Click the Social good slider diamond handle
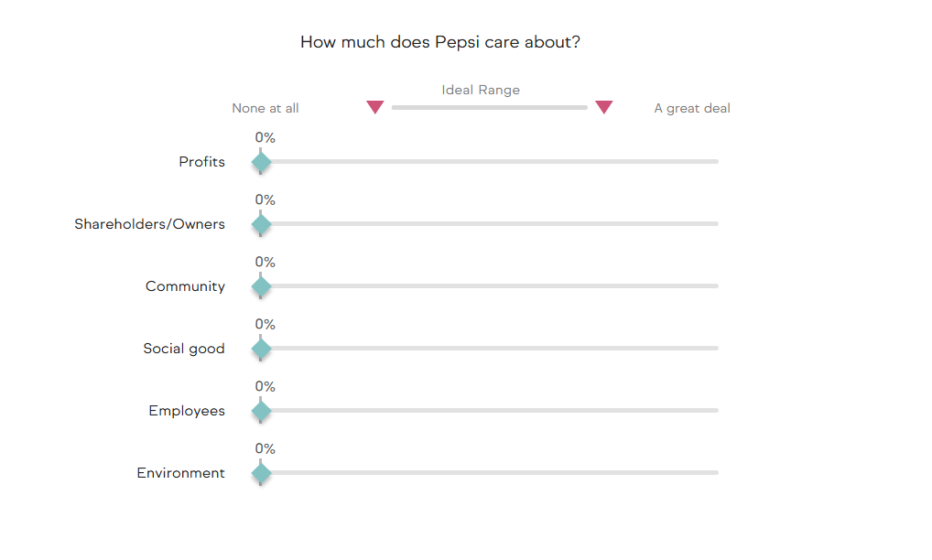 [261, 349]
